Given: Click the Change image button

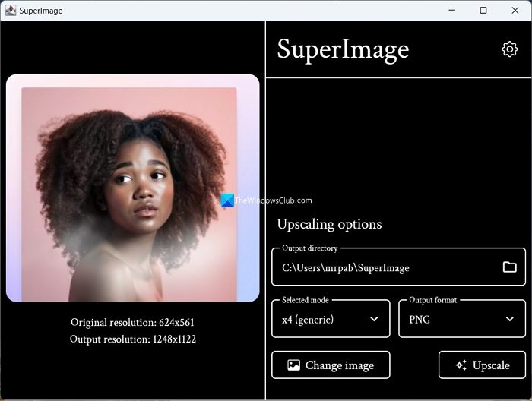Looking at the screenshot, I should coord(331,365).
